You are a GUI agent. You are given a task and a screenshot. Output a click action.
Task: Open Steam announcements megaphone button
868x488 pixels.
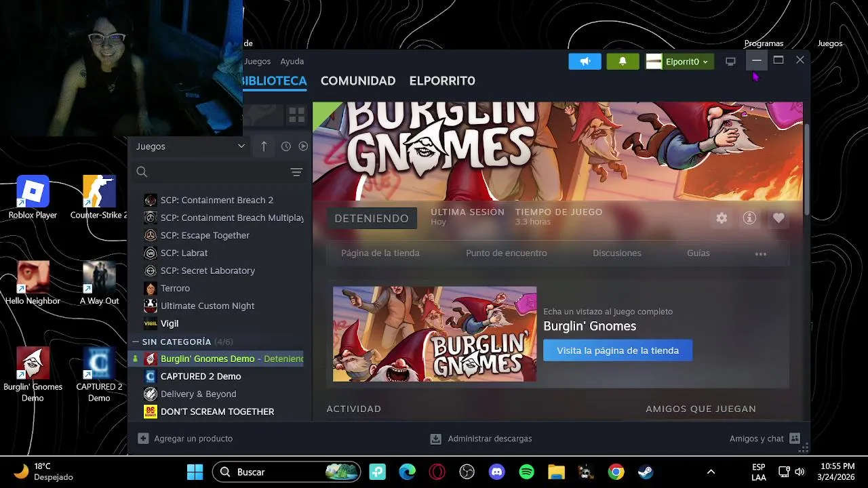(x=585, y=62)
